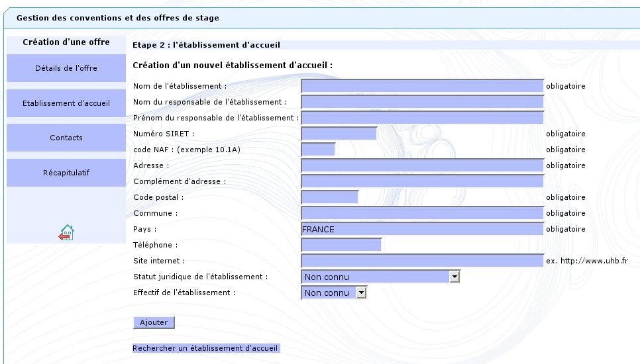Click the Prénom du responsable input field
Screen dimensions: 640x364
point(422,118)
